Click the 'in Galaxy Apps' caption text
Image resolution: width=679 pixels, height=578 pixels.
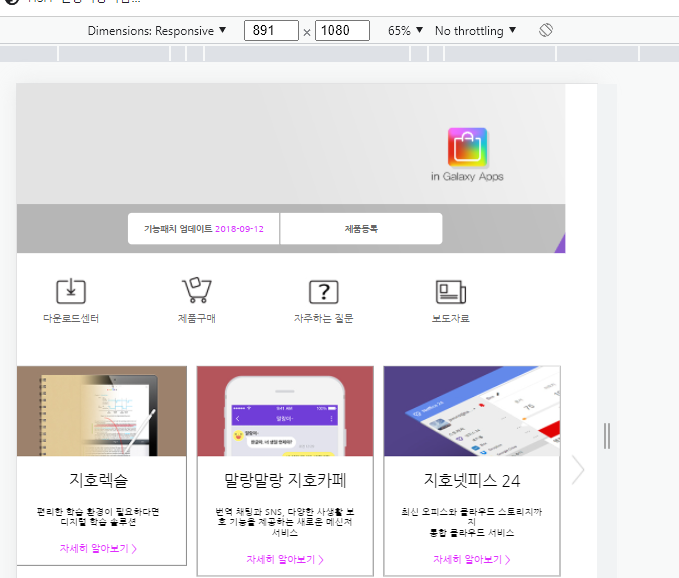click(467, 177)
